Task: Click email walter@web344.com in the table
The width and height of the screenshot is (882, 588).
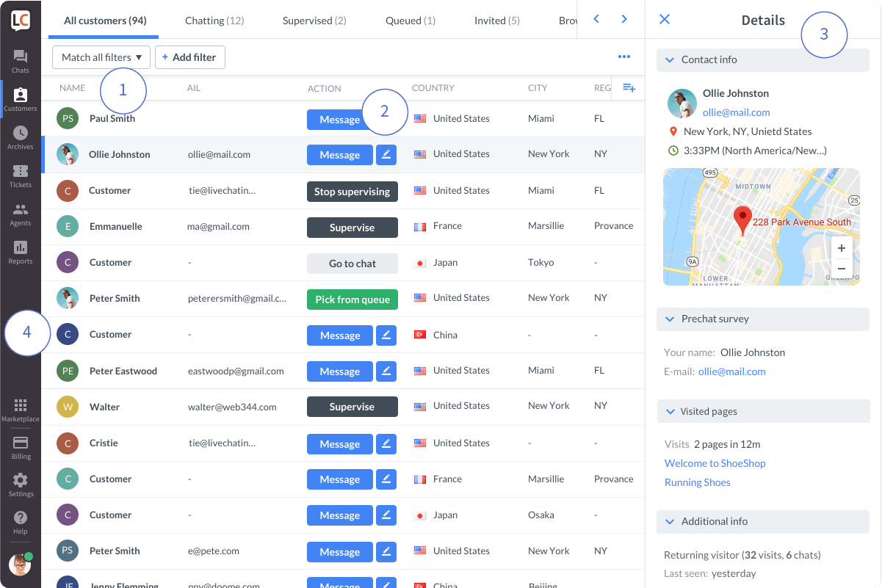Action: click(x=232, y=407)
